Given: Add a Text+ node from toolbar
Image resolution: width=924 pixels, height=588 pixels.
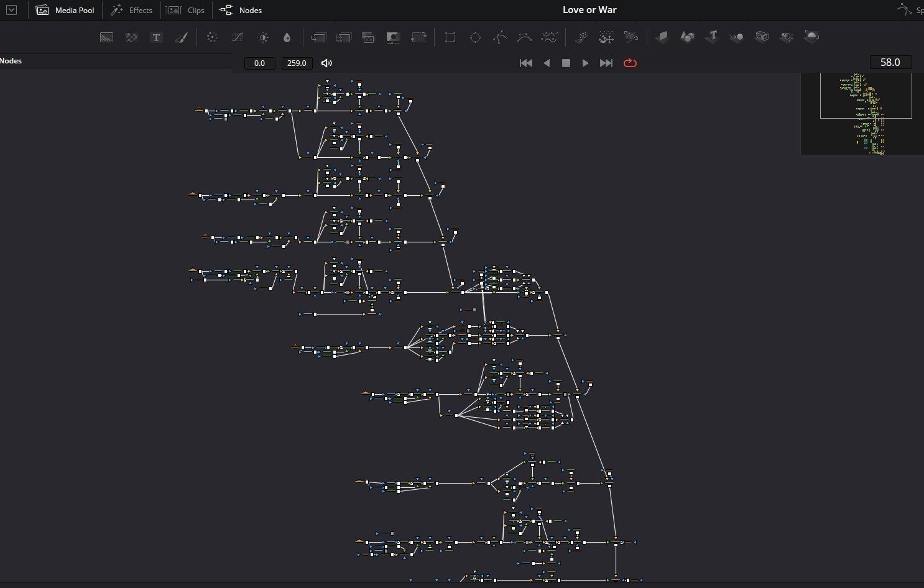Looking at the screenshot, I should point(156,37).
